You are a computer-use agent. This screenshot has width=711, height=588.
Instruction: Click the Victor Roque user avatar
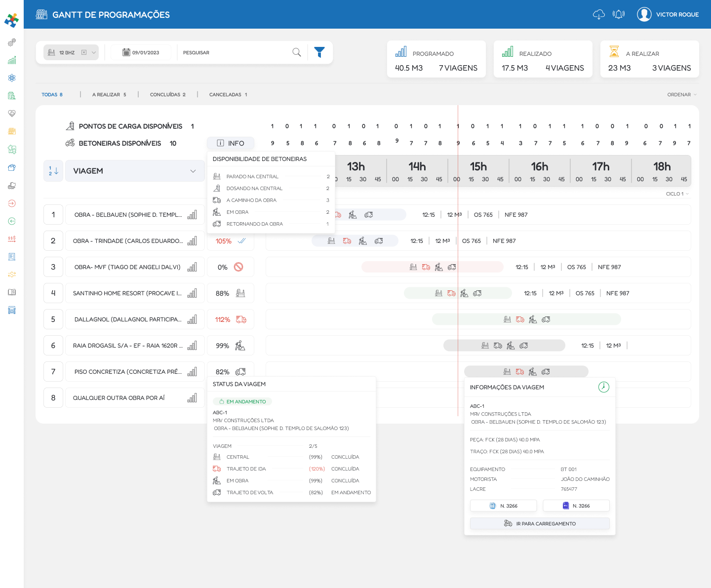coord(644,14)
